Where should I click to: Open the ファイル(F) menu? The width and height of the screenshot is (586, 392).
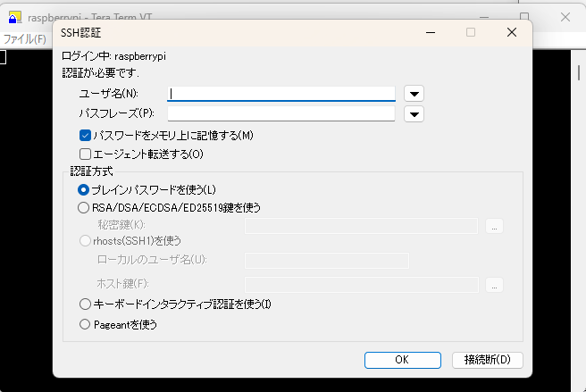24,39
